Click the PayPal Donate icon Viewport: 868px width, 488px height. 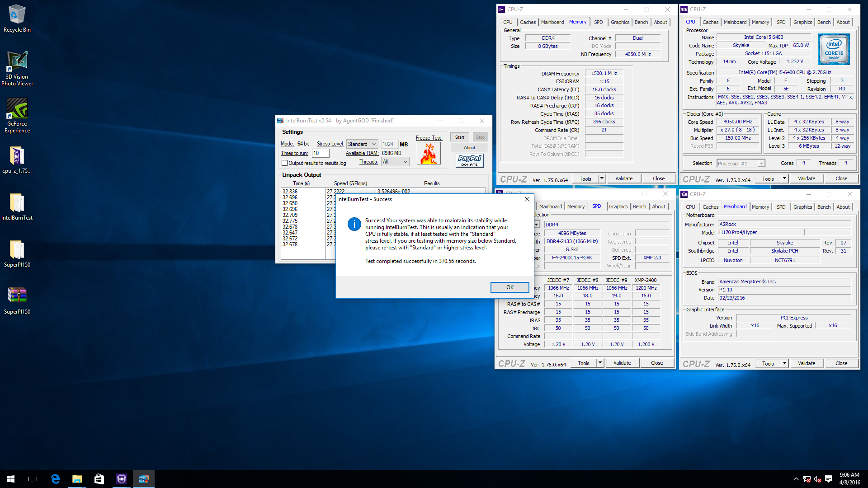click(469, 160)
